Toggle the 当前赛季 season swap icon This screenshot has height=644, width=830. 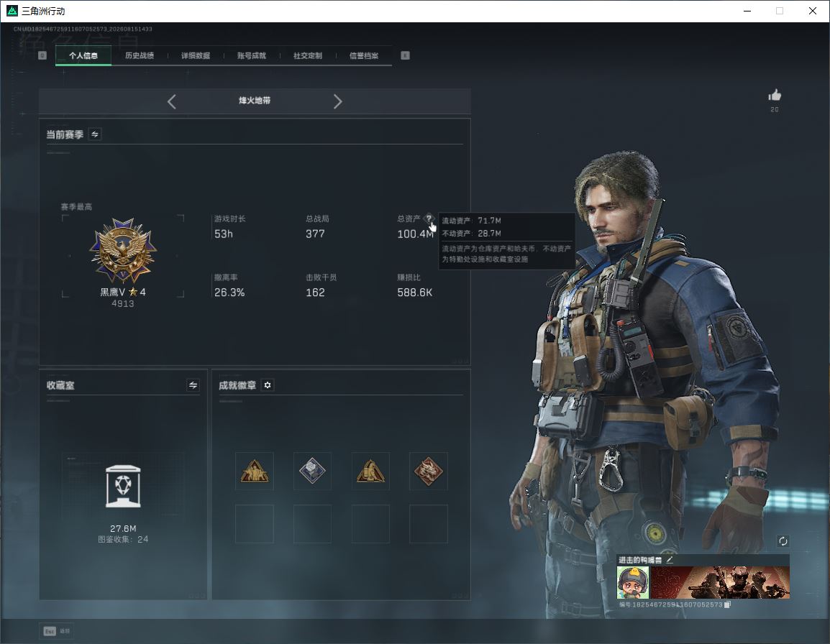[95, 134]
